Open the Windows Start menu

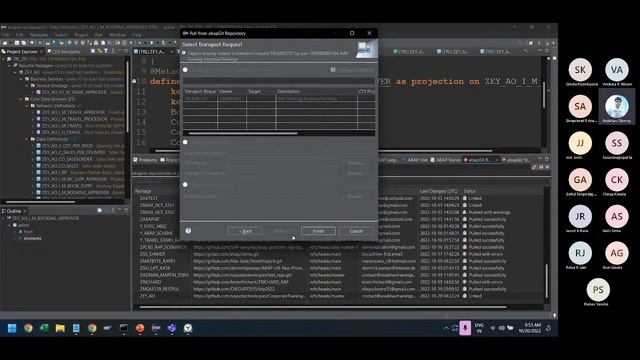click(x=12, y=328)
